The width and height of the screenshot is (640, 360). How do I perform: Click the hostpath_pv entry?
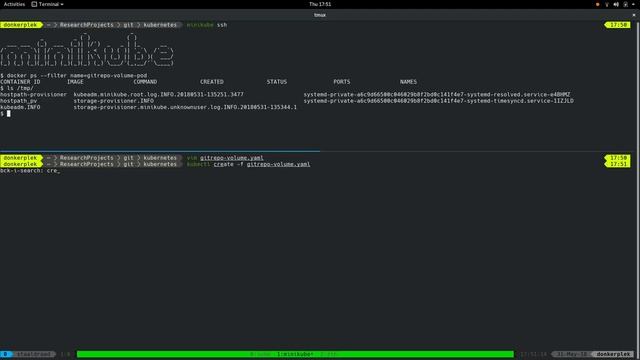pyautogui.click(x=18, y=101)
